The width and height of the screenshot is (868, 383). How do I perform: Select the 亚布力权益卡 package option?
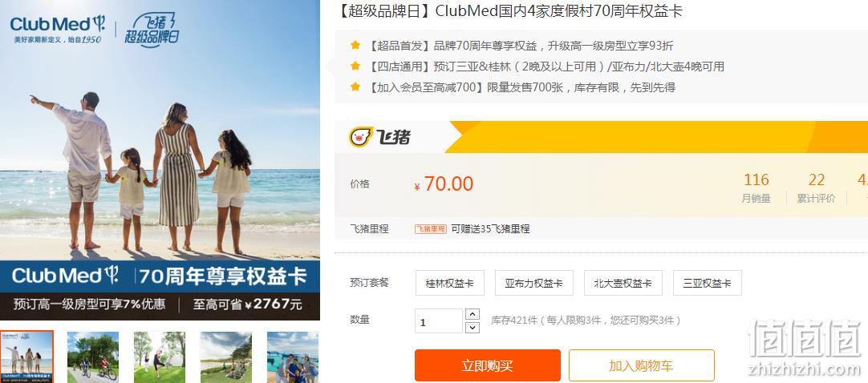point(533,283)
